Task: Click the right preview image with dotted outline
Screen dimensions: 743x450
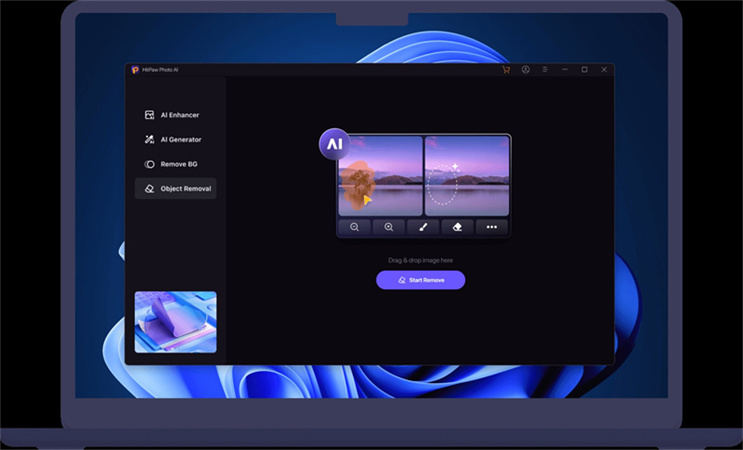Action: pyautogui.click(x=467, y=176)
